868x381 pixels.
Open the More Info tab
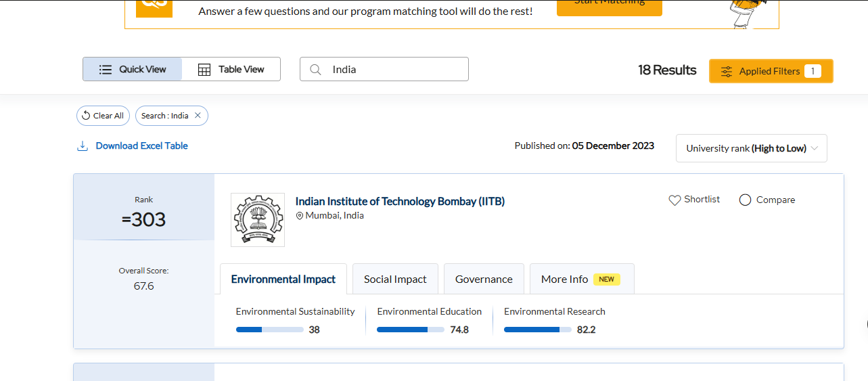point(582,279)
